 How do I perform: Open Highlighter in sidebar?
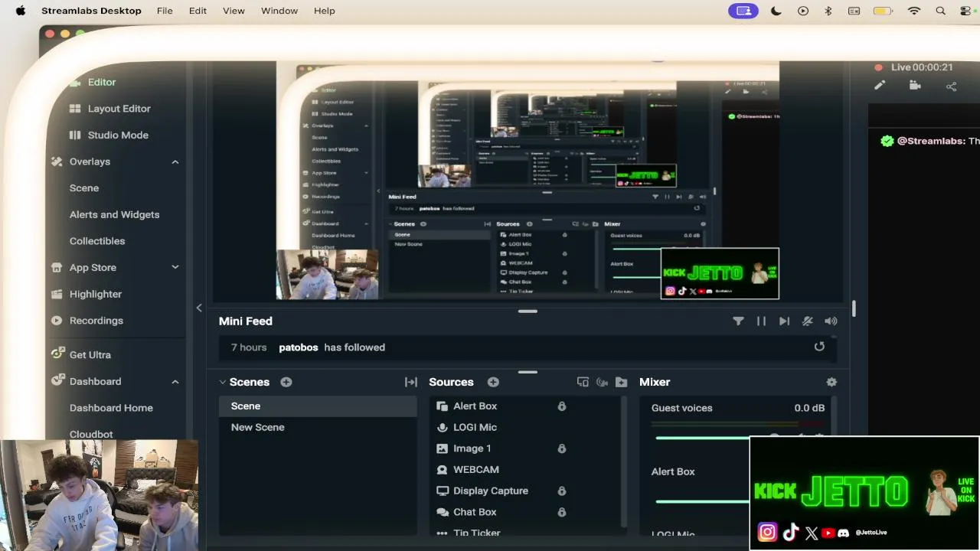[x=96, y=294]
